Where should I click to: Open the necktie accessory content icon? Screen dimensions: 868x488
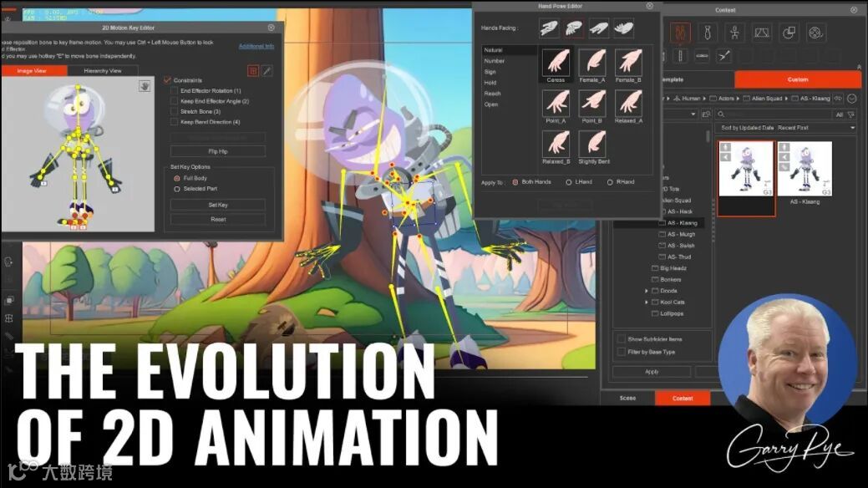pos(708,33)
